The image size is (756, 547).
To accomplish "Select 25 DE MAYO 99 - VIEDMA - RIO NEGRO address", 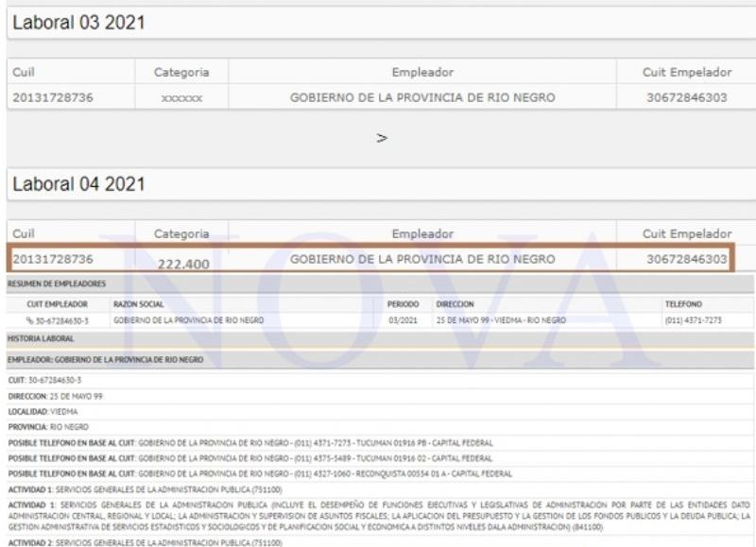I will click(x=501, y=320).
